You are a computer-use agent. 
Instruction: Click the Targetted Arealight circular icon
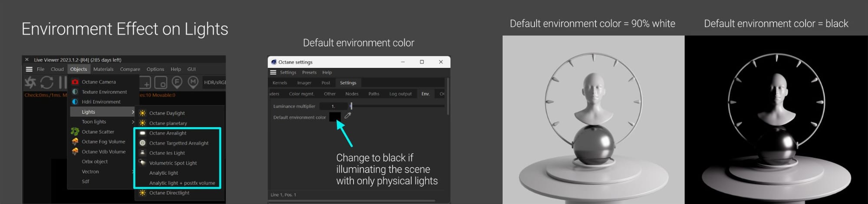click(142, 143)
